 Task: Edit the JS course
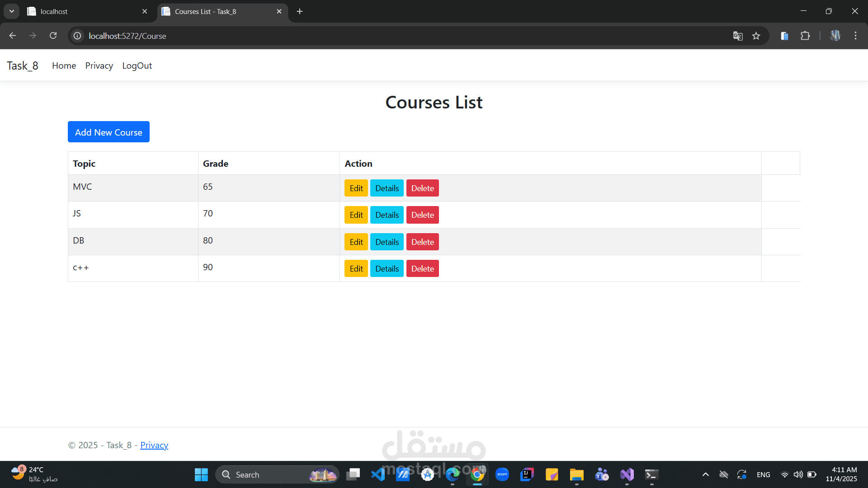[356, 215]
